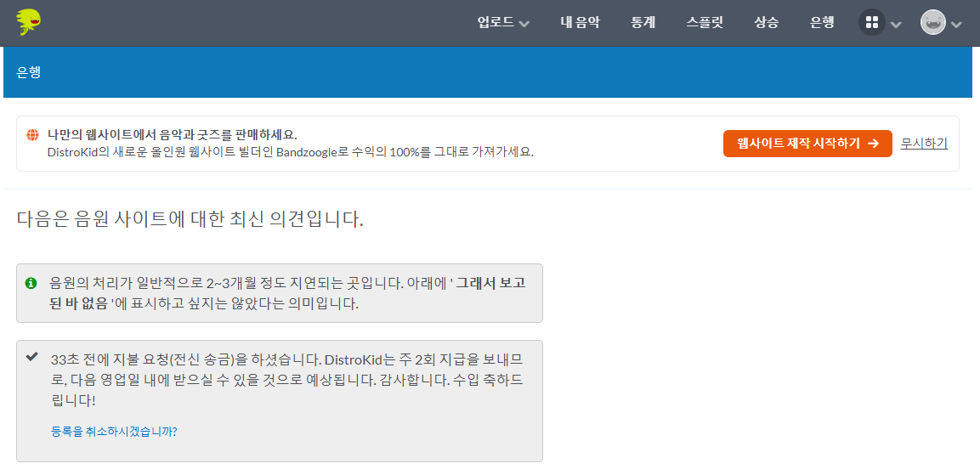The height and width of the screenshot is (475, 980).
Task: Open the 상승 menu item
Action: tap(767, 23)
